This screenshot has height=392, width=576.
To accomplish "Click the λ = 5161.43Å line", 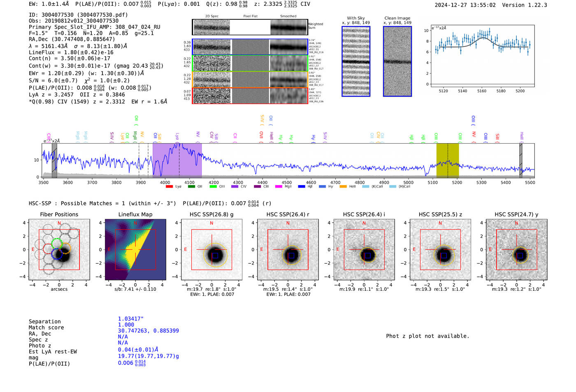I will coord(78,46).
